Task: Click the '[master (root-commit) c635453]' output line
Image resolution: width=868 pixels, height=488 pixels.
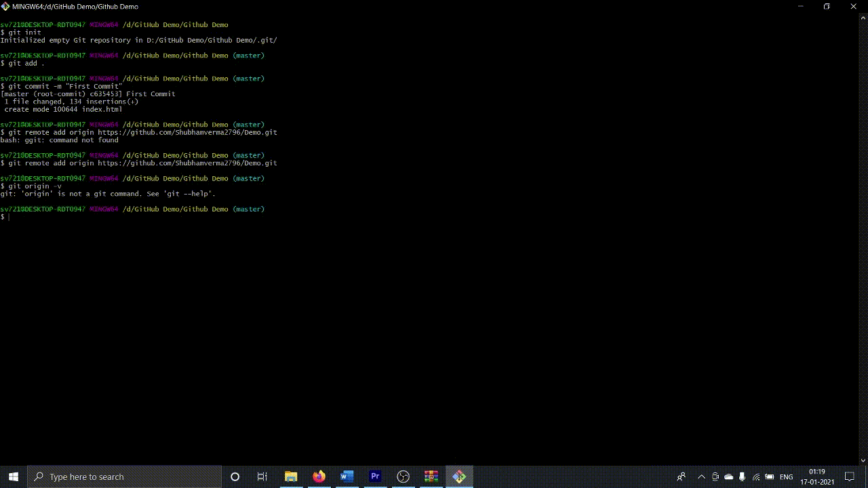Action: click(x=87, y=94)
